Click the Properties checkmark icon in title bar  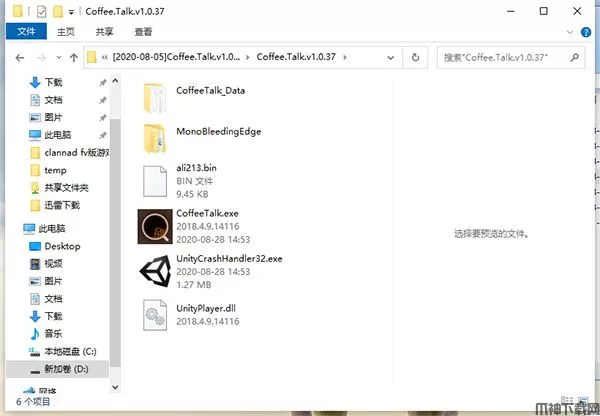click(42, 11)
